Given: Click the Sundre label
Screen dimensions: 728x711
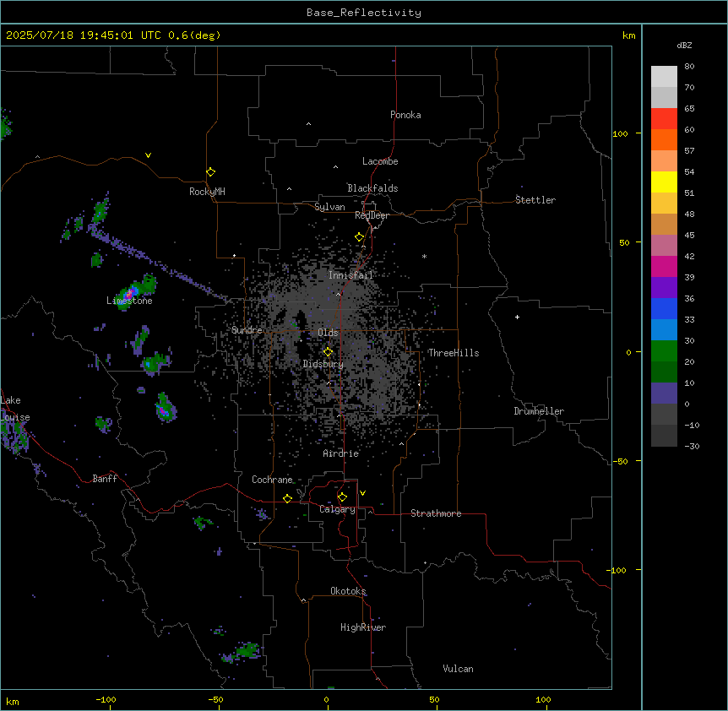Looking at the screenshot, I should click(x=247, y=330).
